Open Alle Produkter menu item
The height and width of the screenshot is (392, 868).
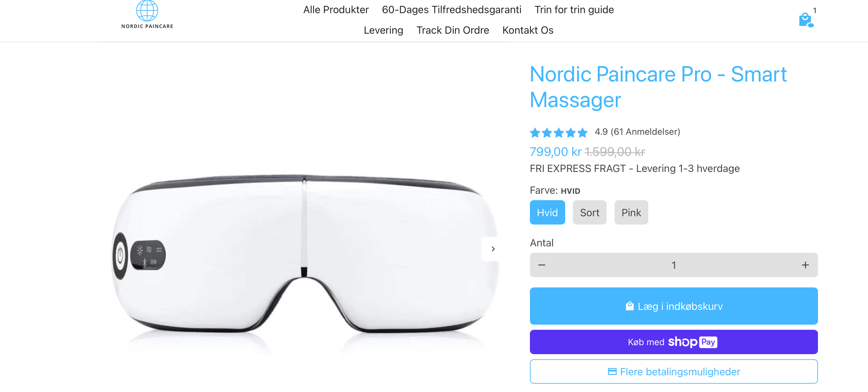tap(336, 10)
